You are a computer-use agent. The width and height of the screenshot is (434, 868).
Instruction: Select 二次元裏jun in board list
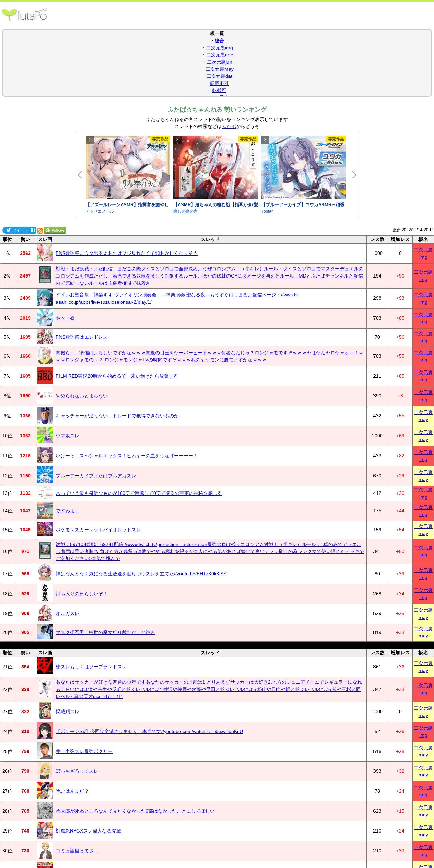(219, 62)
